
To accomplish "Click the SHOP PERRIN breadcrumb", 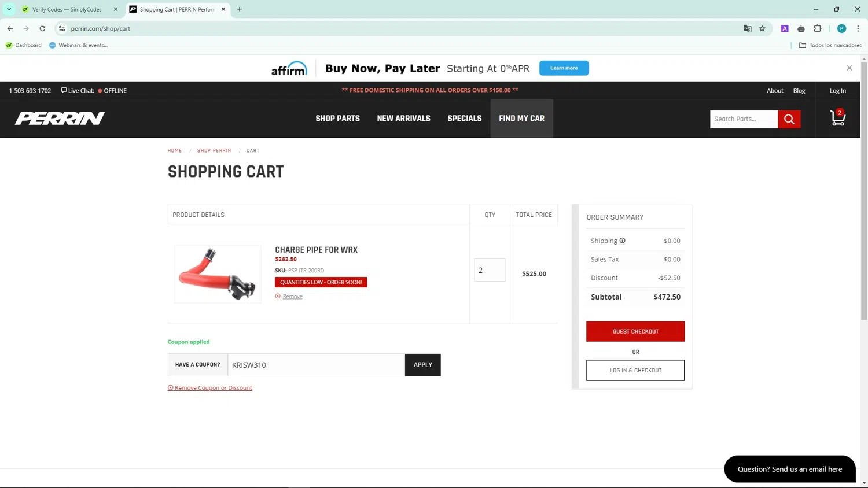I will click(214, 150).
